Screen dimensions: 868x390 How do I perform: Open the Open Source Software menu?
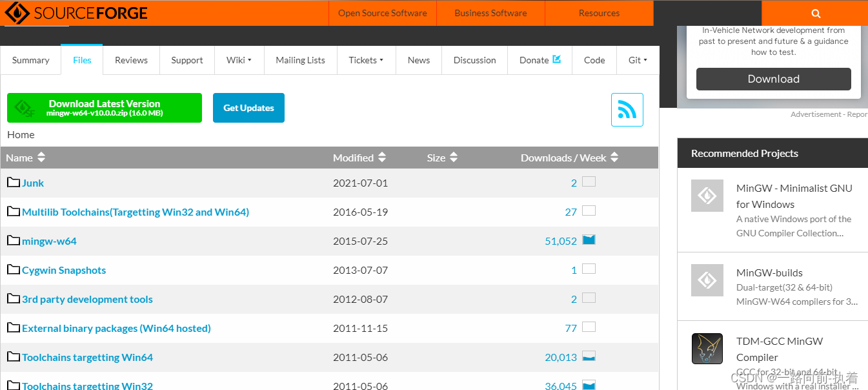click(383, 13)
